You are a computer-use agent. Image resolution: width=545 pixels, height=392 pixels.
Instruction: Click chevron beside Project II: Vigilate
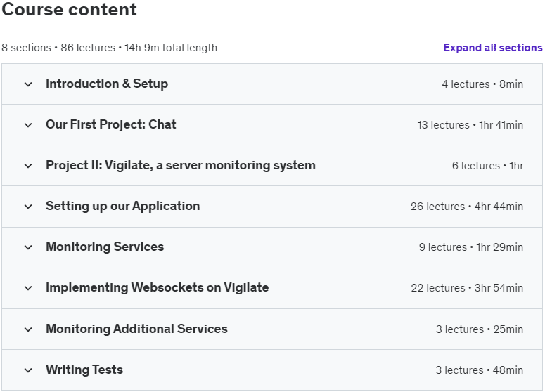(x=28, y=166)
